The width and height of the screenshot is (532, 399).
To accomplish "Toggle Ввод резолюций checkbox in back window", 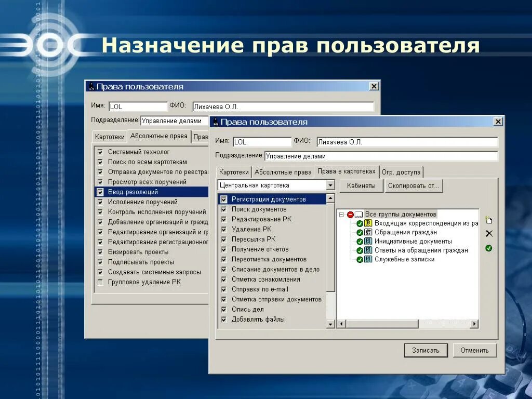I will pyautogui.click(x=100, y=192).
